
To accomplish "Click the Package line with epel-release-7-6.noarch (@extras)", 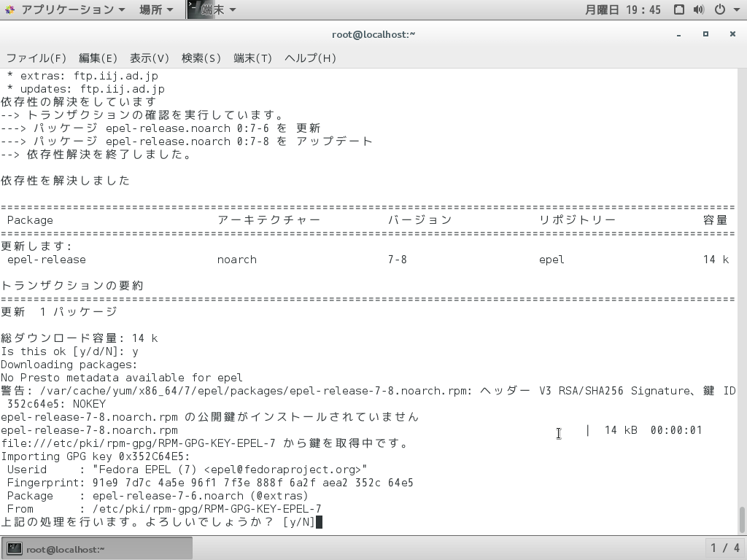I will [158, 496].
